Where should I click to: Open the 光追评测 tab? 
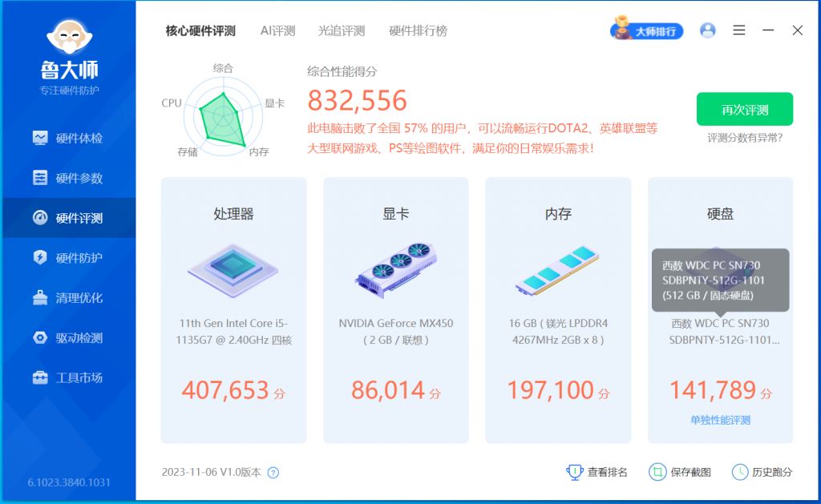click(342, 30)
